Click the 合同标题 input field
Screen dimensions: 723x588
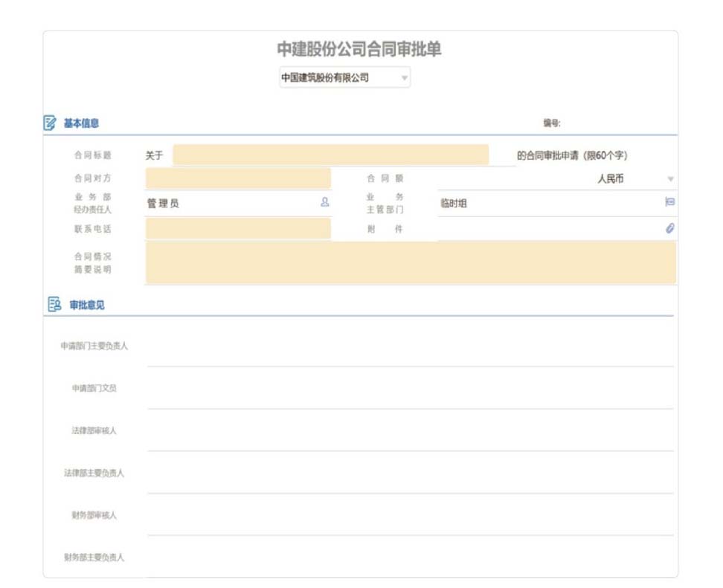pyautogui.click(x=330, y=155)
